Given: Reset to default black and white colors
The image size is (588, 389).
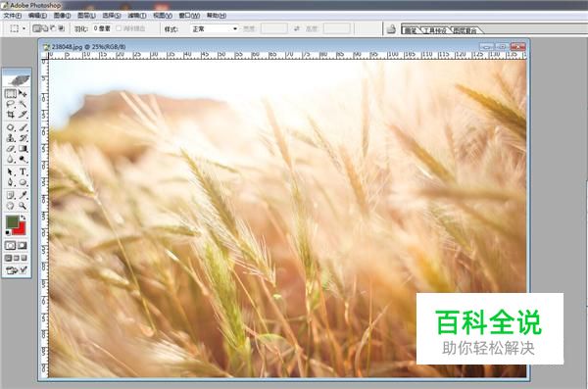Looking at the screenshot, I should point(8,233).
